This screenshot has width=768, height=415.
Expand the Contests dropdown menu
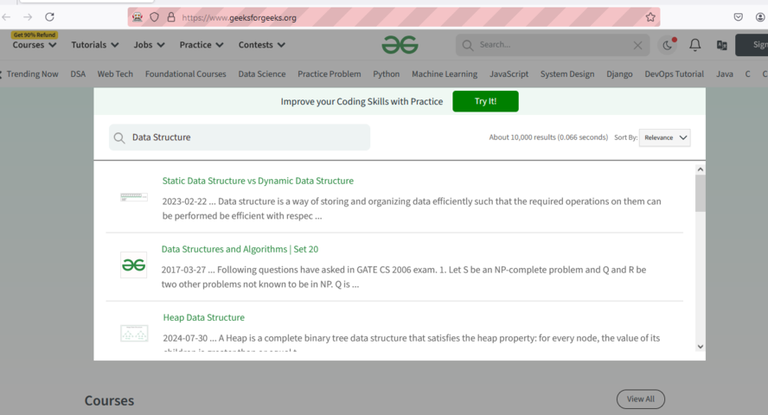click(262, 45)
